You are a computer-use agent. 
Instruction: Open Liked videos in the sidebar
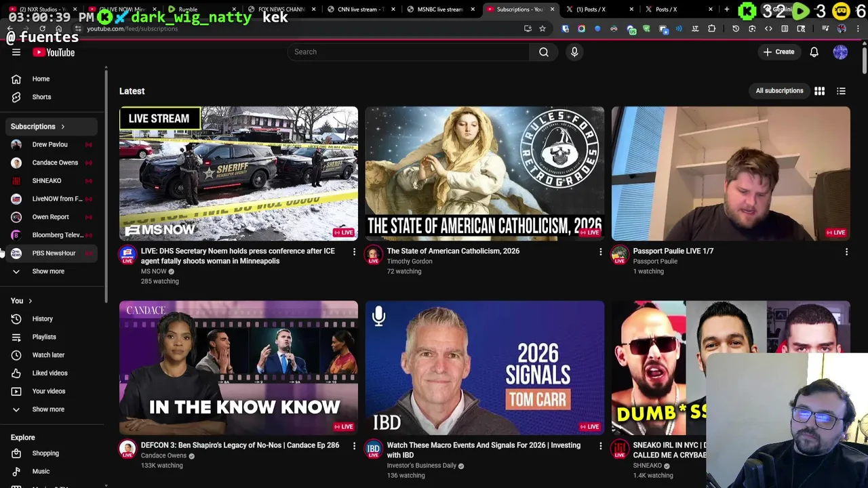[x=53, y=373]
